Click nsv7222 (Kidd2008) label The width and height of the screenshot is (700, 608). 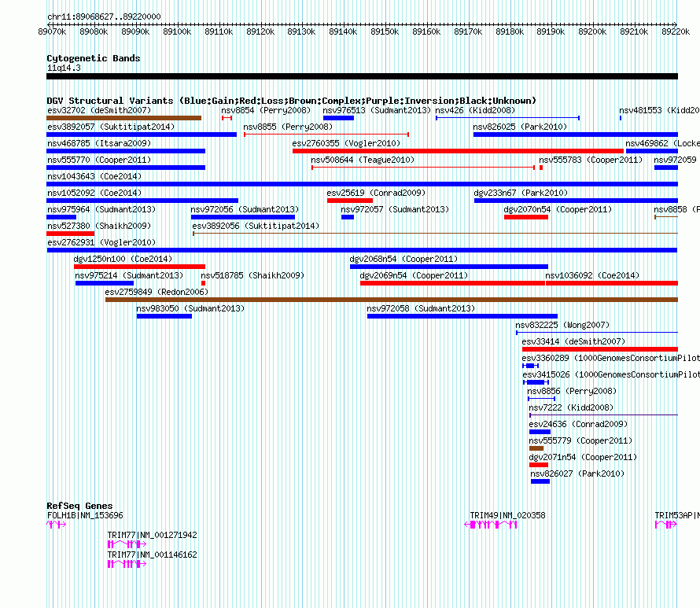pyautogui.click(x=571, y=407)
